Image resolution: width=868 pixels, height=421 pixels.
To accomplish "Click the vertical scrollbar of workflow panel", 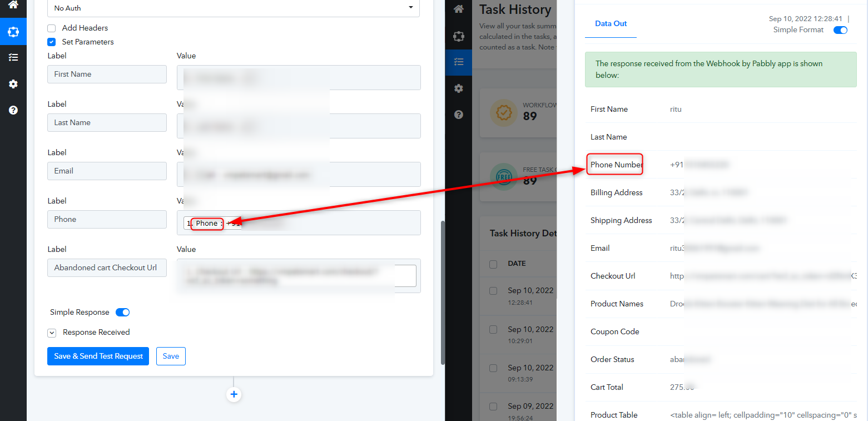I will tap(443, 292).
